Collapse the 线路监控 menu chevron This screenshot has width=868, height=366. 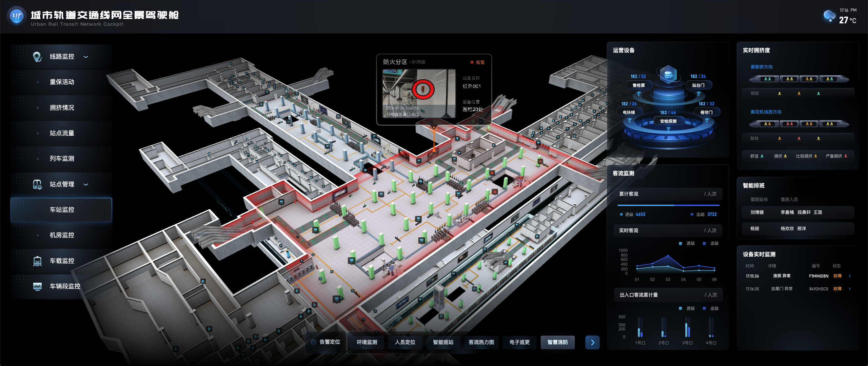[86, 57]
